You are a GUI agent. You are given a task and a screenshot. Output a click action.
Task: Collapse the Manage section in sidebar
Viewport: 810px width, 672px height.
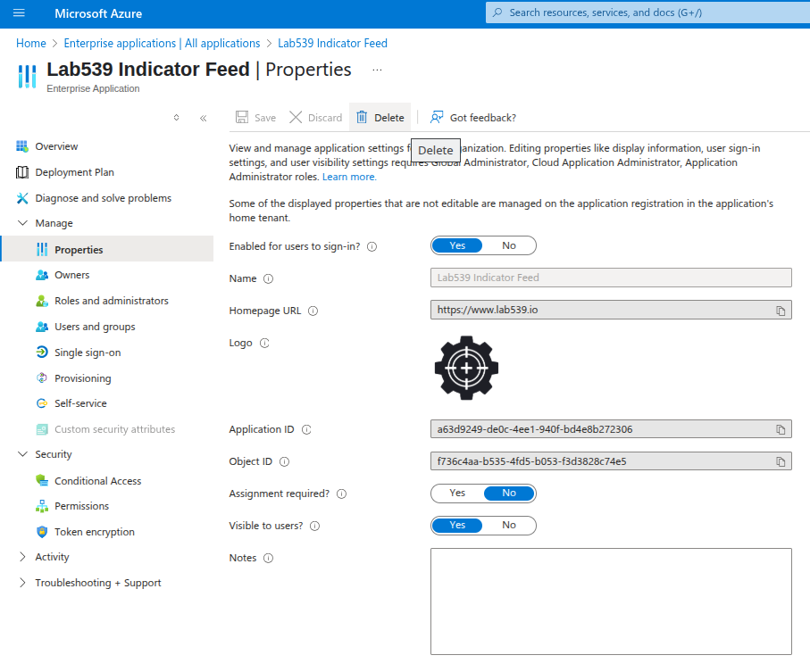(x=23, y=223)
